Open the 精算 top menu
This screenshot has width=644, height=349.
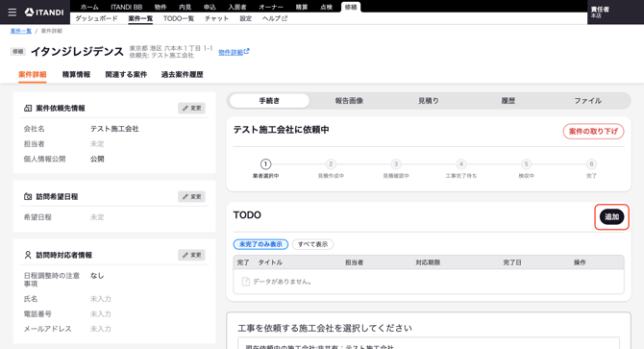302,7
